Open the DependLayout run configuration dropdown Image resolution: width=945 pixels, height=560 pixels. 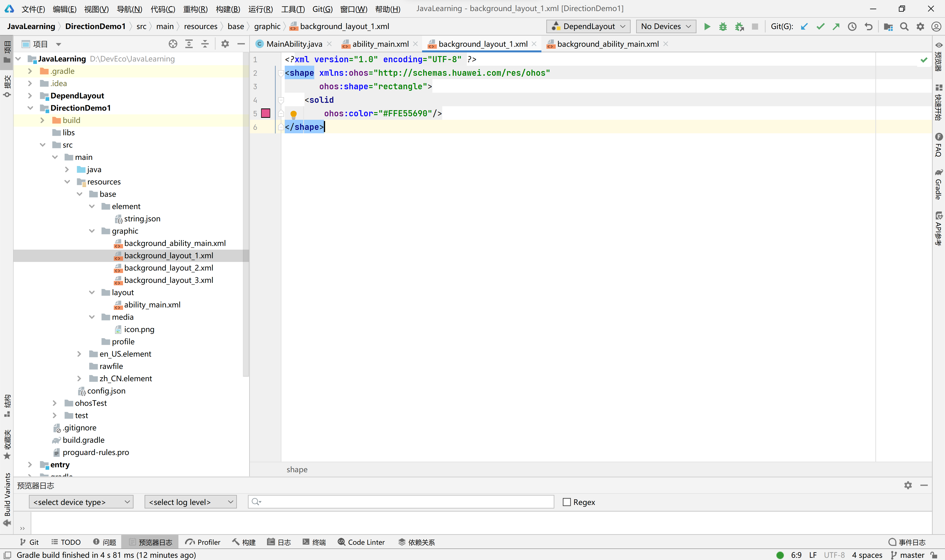coord(588,26)
